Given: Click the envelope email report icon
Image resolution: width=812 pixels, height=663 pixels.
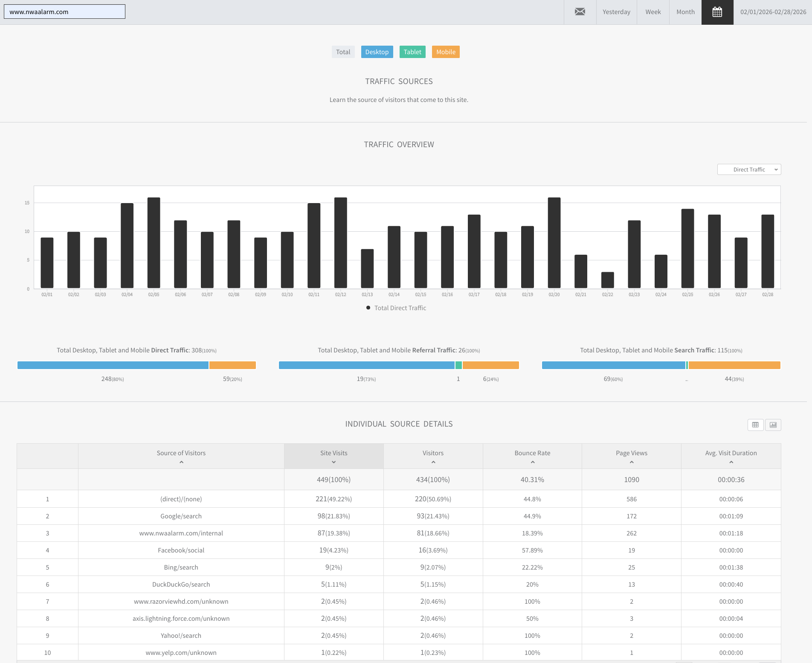Looking at the screenshot, I should (580, 12).
